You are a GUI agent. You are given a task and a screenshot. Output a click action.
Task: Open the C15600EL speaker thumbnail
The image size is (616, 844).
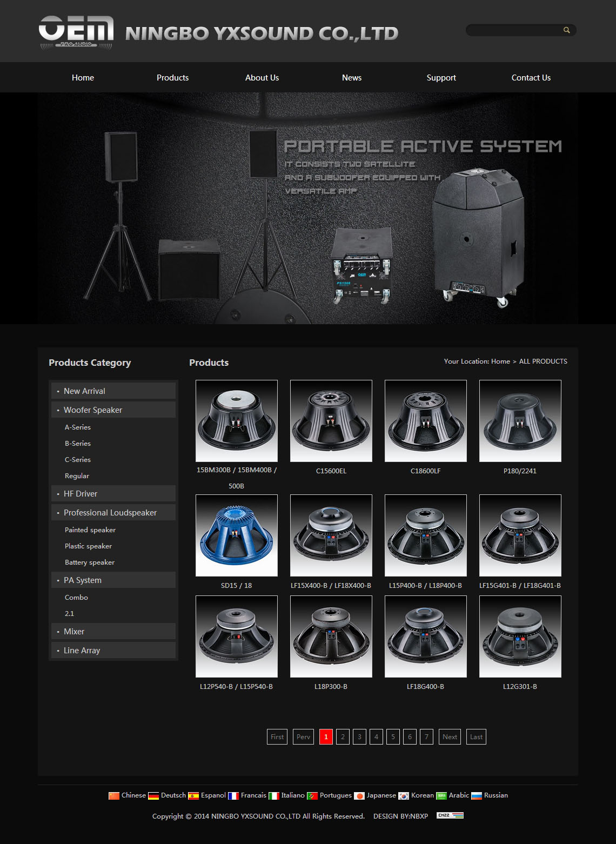click(331, 421)
